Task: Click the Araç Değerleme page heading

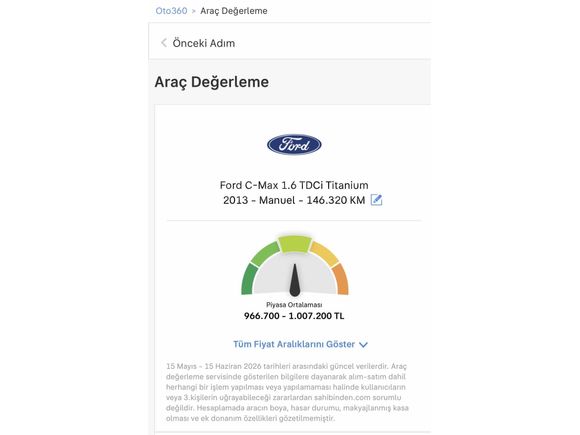Action: (x=212, y=82)
